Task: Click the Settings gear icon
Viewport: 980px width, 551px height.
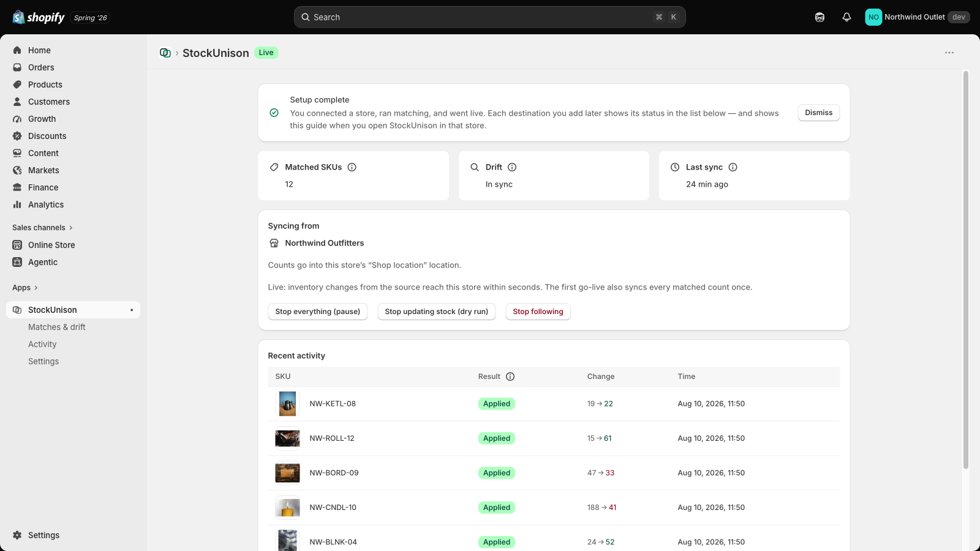Action: (17, 535)
